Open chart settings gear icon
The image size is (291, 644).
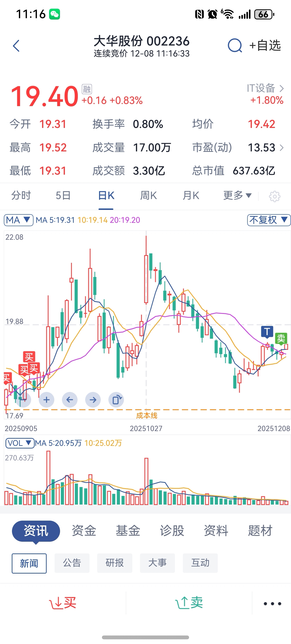coord(274,196)
